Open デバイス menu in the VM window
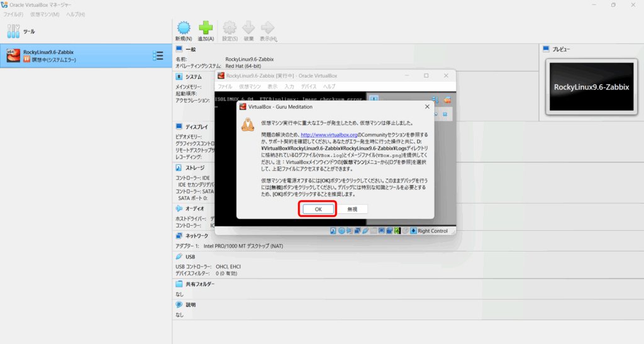Screen dimensions: 644x344 click(x=308, y=87)
